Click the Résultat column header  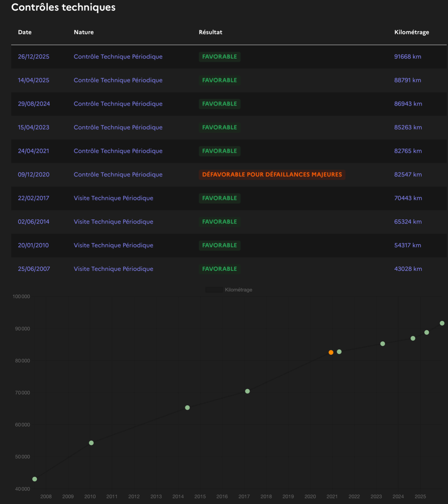click(210, 32)
